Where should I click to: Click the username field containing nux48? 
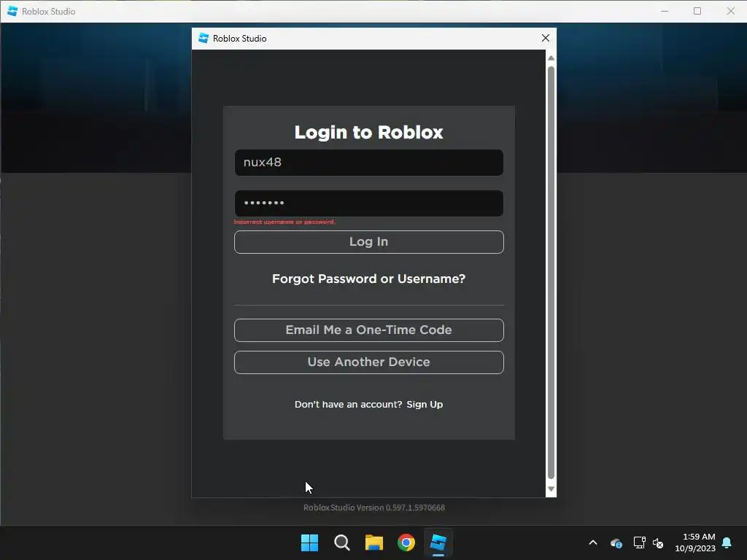368,163
